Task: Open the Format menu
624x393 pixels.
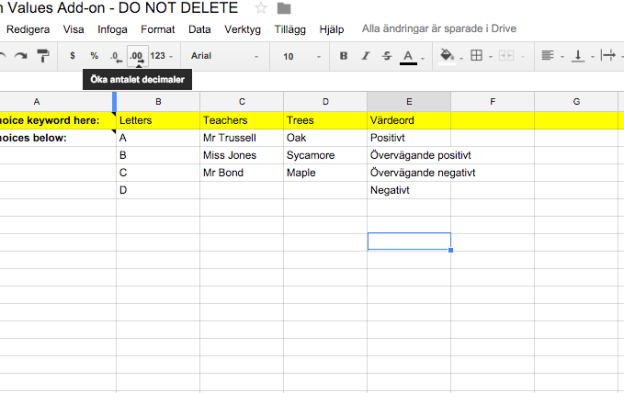Action: pyautogui.click(x=158, y=29)
